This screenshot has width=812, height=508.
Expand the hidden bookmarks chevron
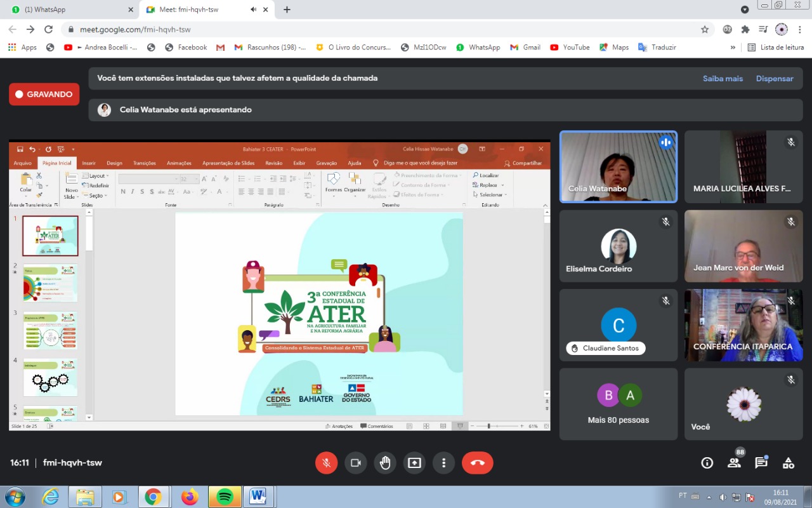[x=733, y=48]
